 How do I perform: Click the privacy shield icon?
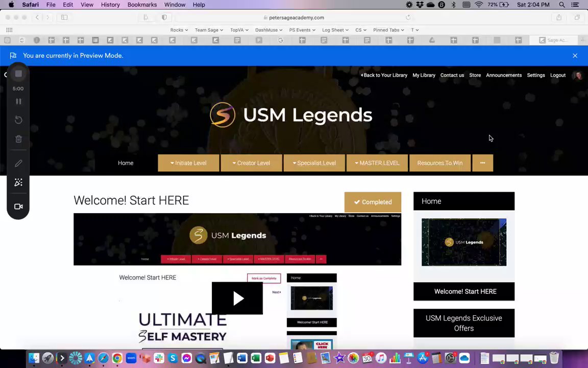coord(164,17)
